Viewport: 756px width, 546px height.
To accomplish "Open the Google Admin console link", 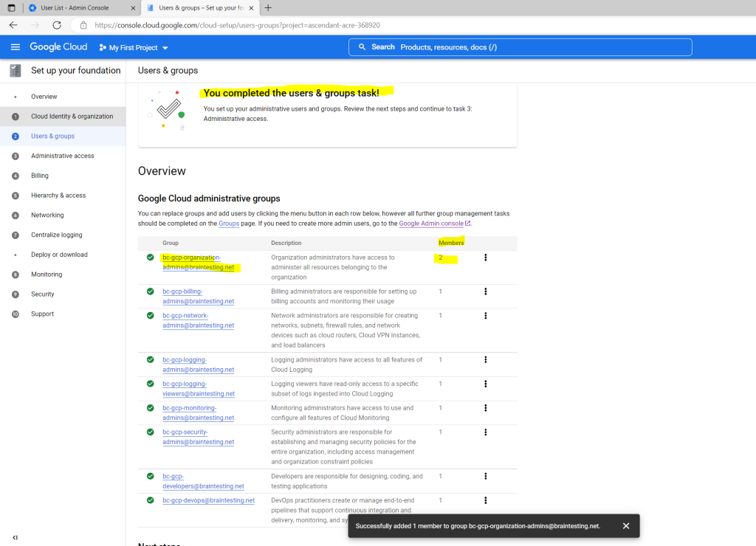I will [x=434, y=224].
